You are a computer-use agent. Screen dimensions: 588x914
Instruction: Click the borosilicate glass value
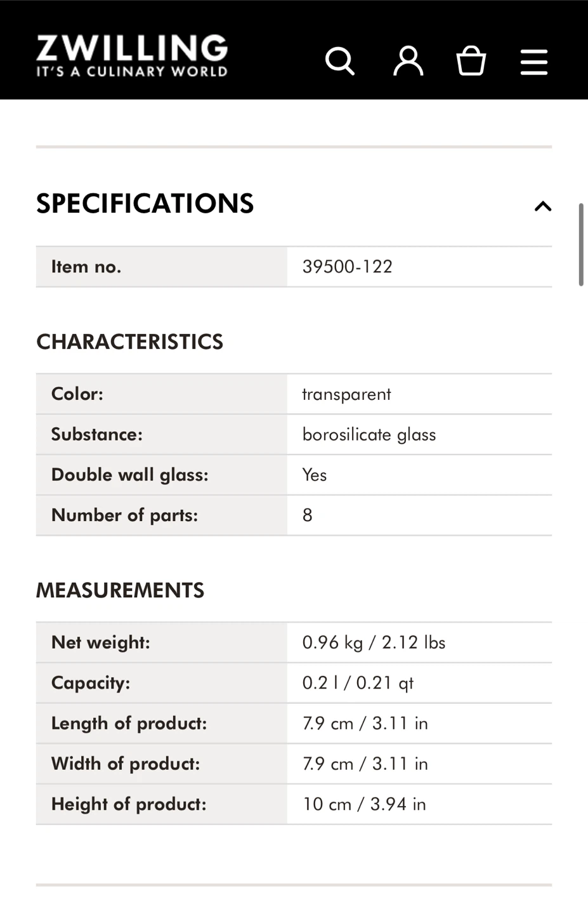coord(369,435)
